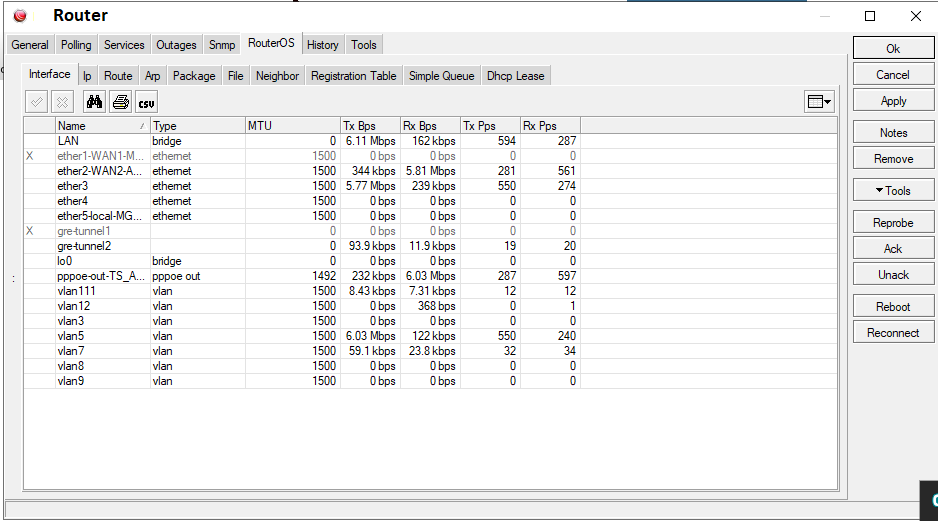Viewport: 938px width, 521px height.
Task: Open the Services tab
Action: tap(124, 45)
